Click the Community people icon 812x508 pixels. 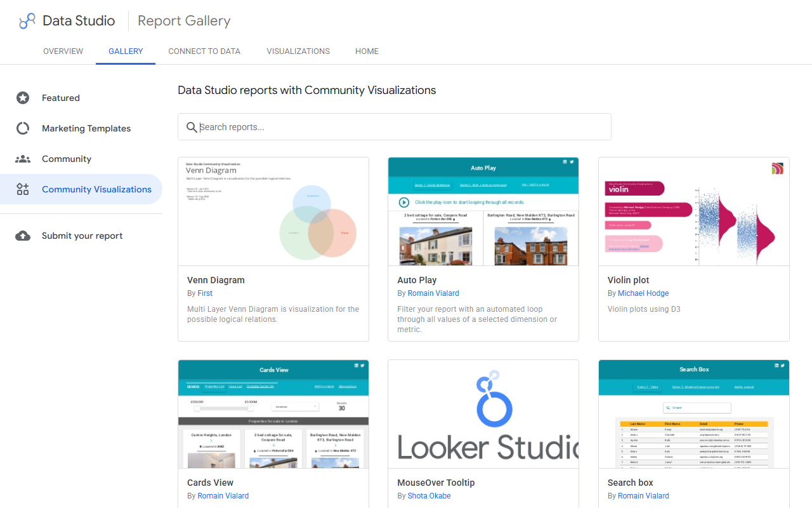23,159
